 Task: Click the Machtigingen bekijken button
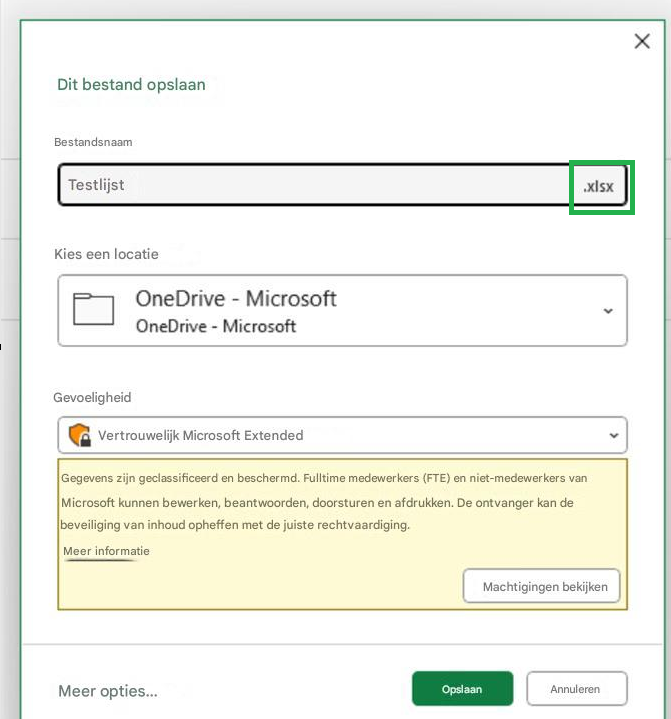point(542,586)
